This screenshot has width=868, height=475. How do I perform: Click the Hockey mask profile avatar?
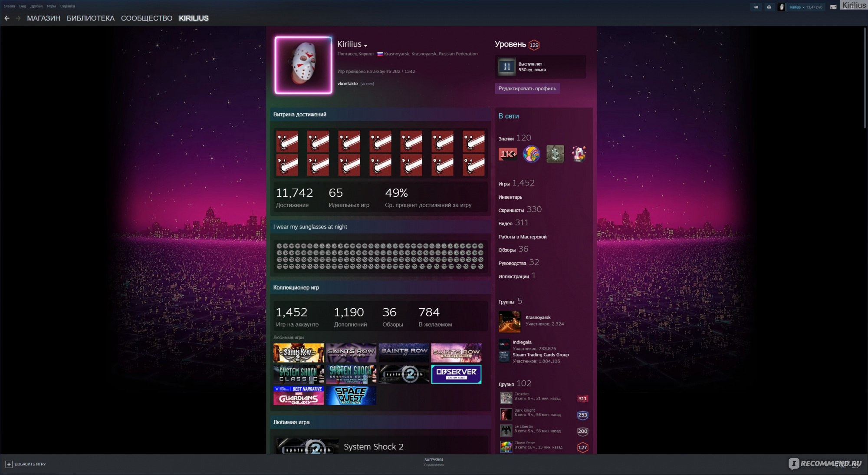coord(303,65)
